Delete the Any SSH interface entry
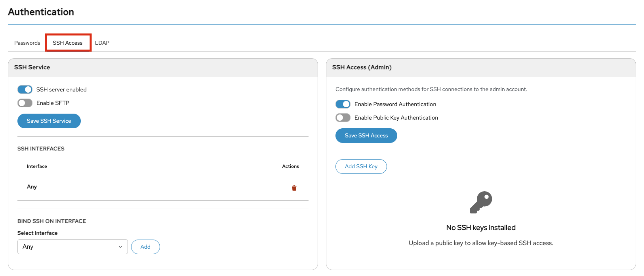 pos(294,188)
